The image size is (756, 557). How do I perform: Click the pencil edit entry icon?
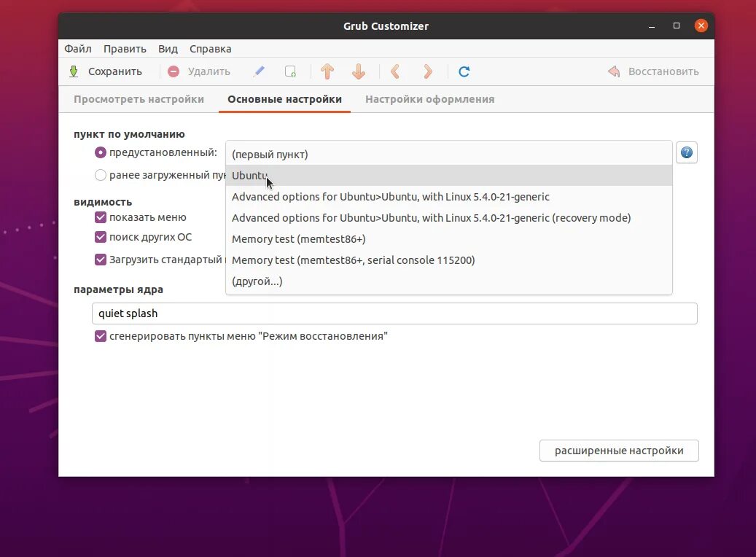tap(259, 71)
